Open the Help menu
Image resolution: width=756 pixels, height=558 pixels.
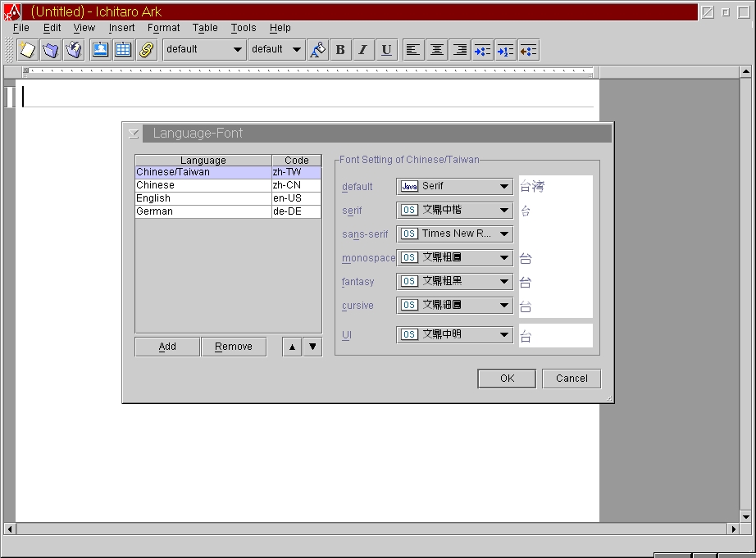click(280, 28)
